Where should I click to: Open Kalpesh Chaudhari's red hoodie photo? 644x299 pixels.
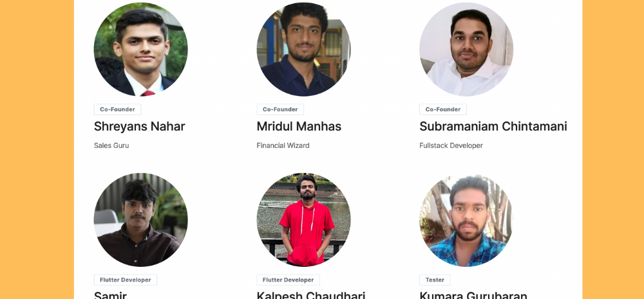point(303,220)
